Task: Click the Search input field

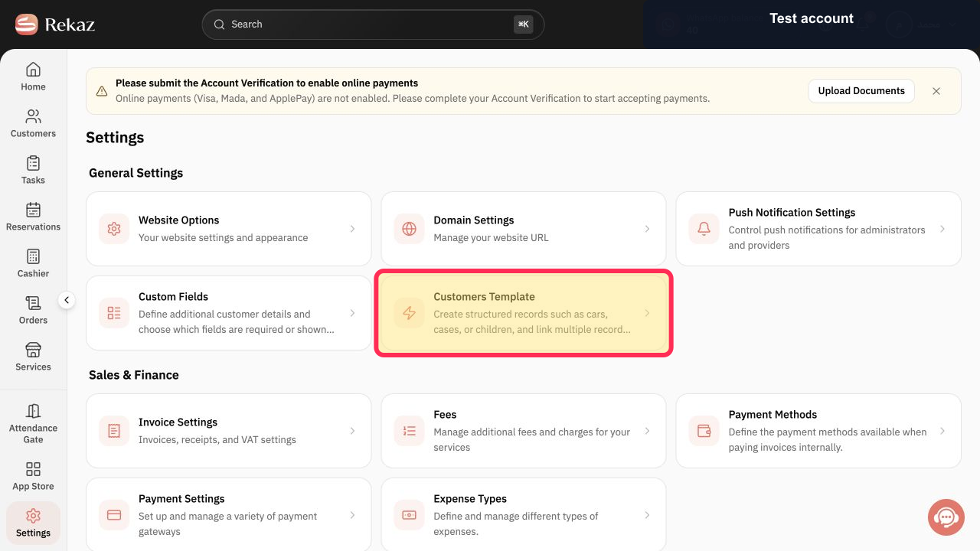Action: [373, 24]
